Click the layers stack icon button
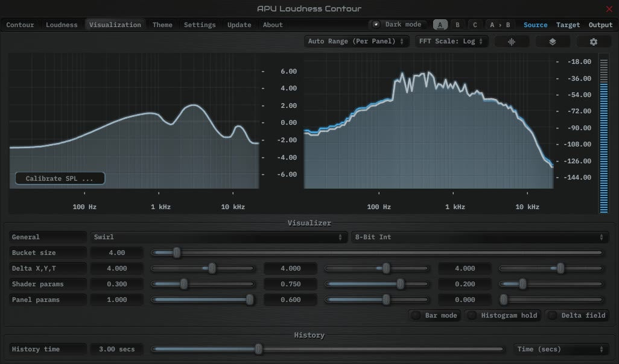This screenshot has width=619, height=364. (552, 42)
